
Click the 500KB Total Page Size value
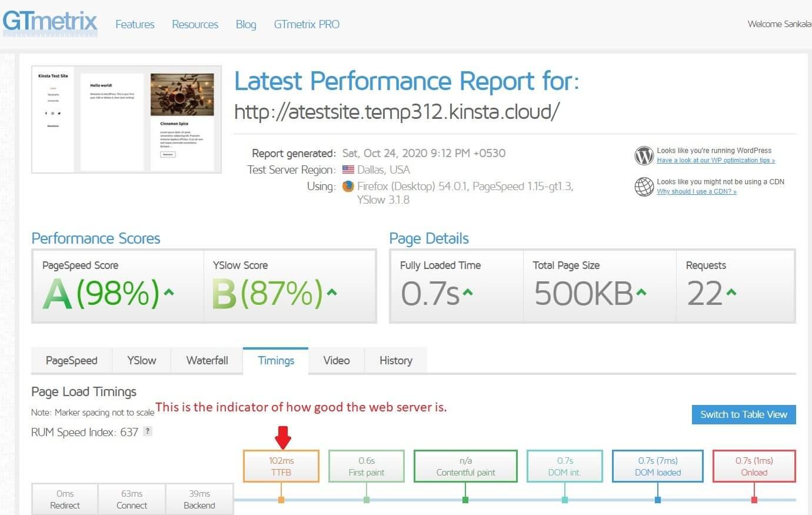click(x=584, y=293)
